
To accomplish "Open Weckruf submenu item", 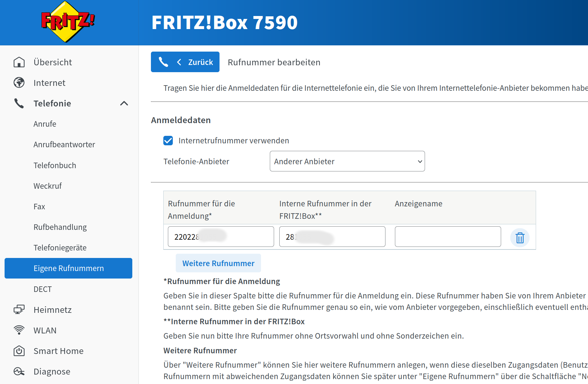I will click(x=47, y=186).
